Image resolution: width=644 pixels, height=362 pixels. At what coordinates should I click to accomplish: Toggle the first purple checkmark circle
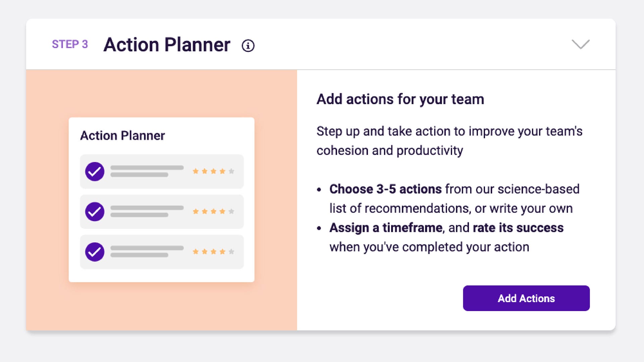(95, 172)
